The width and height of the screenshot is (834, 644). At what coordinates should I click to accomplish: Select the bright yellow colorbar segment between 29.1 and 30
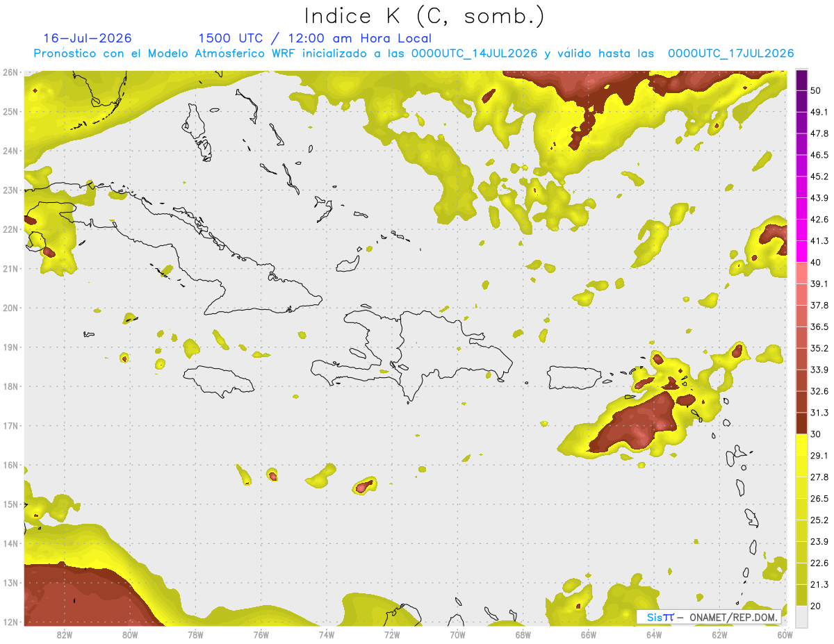click(x=801, y=445)
